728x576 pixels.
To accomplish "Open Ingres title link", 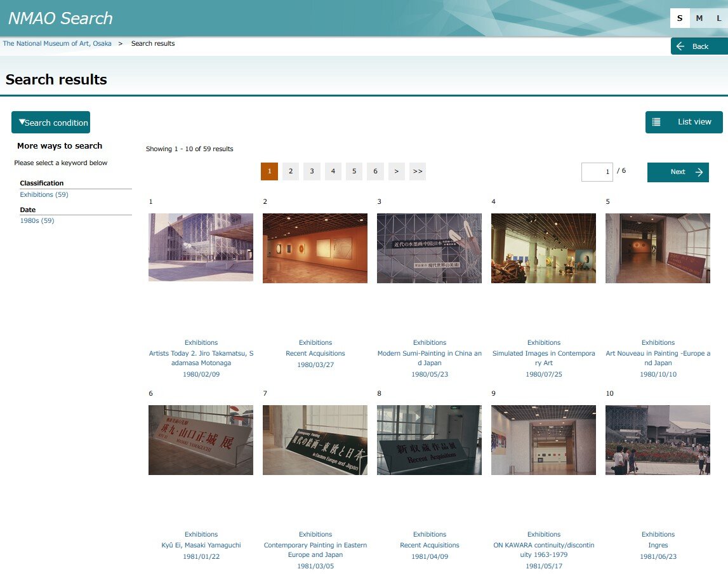I will [x=658, y=545].
